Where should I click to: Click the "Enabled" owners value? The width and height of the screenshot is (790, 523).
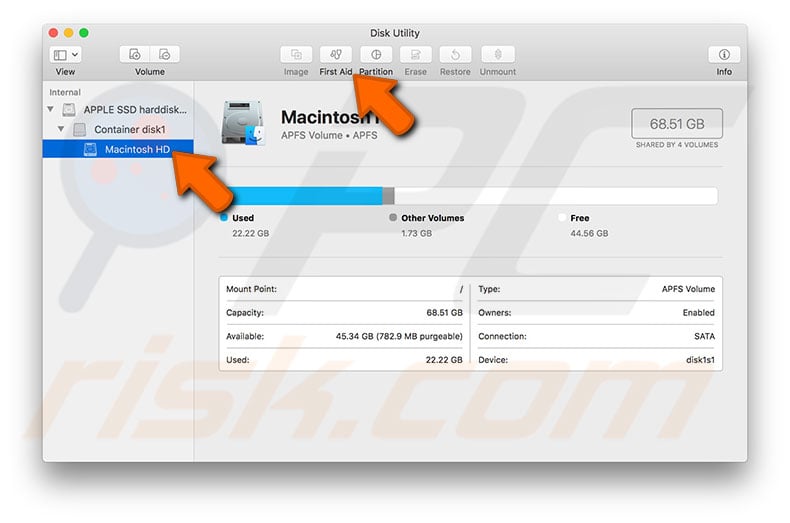pyautogui.click(x=698, y=312)
